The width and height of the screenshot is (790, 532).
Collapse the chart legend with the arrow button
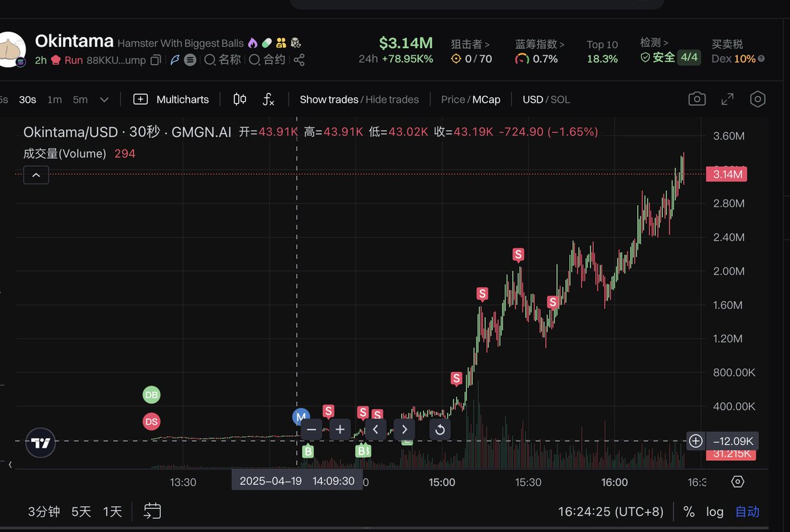coord(36,175)
